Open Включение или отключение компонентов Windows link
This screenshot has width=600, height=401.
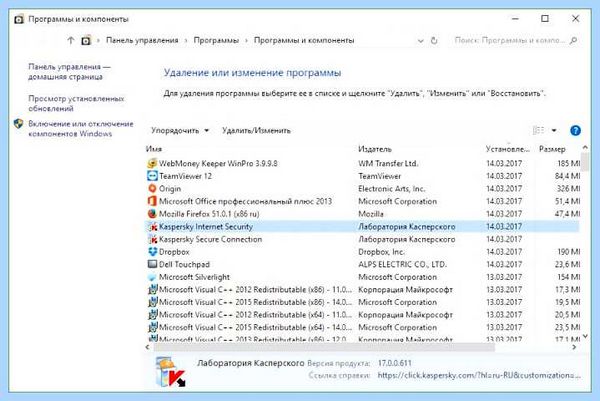(81, 129)
